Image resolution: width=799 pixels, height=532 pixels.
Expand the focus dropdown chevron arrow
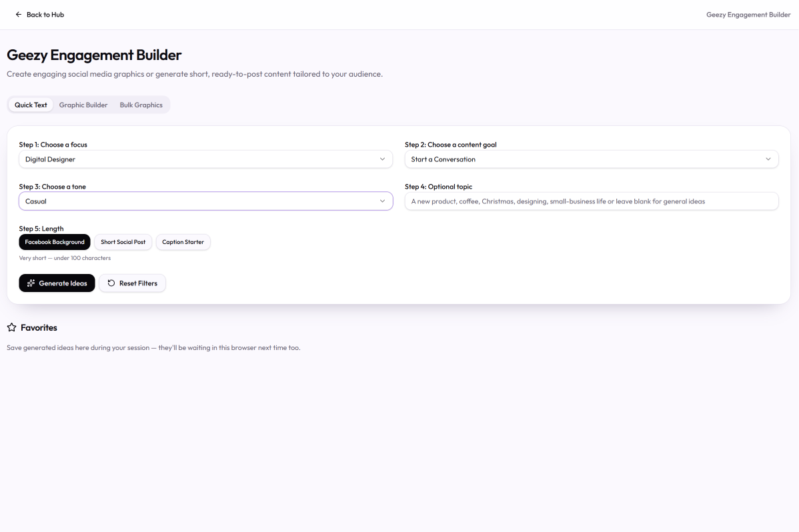click(382, 159)
